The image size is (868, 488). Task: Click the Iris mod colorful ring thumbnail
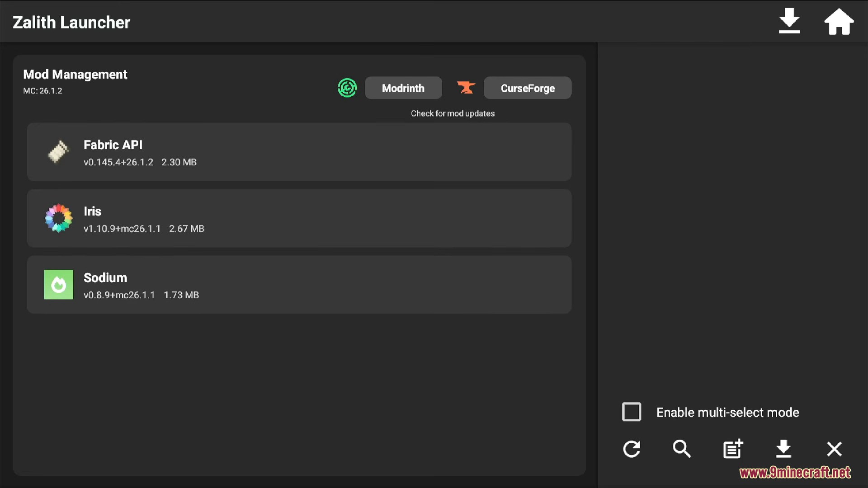point(58,218)
